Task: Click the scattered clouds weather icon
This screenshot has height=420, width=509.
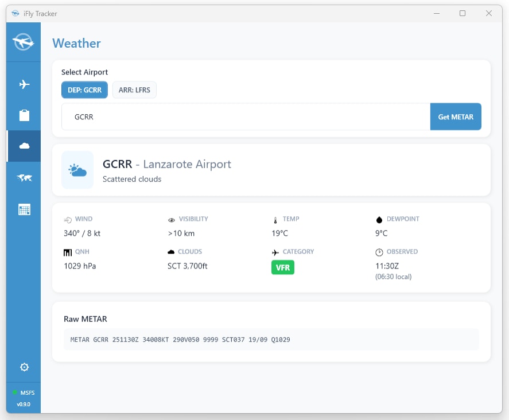Action: (77, 170)
